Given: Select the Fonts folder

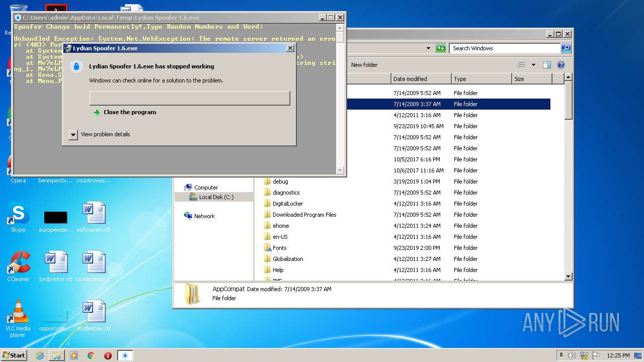Looking at the screenshot, I should coord(279,248).
